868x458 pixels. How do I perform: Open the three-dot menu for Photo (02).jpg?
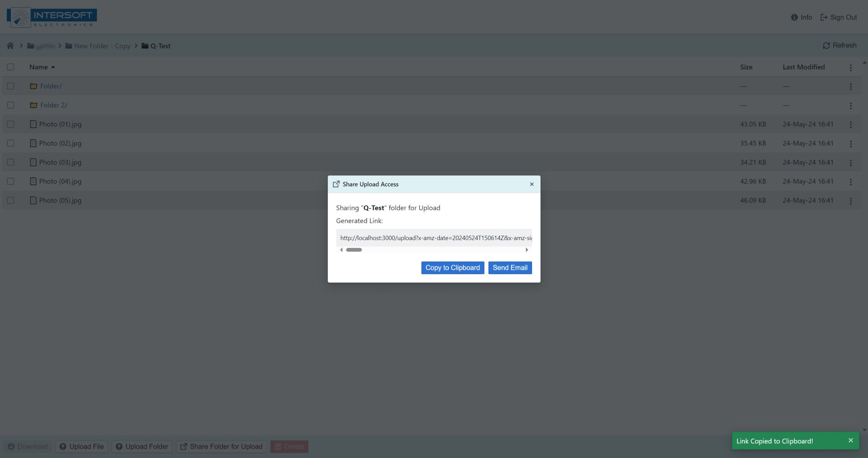pos(851,144)
